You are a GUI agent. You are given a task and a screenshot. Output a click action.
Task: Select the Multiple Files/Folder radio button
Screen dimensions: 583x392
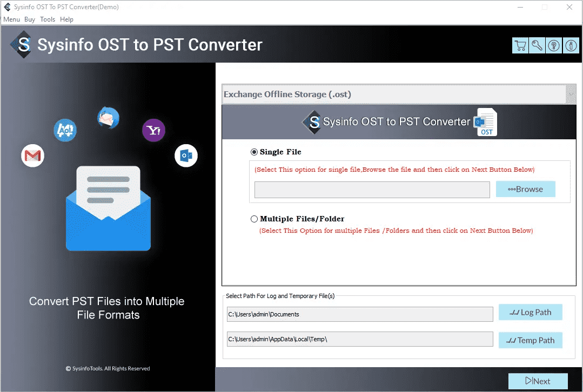(x=254, y=219)
